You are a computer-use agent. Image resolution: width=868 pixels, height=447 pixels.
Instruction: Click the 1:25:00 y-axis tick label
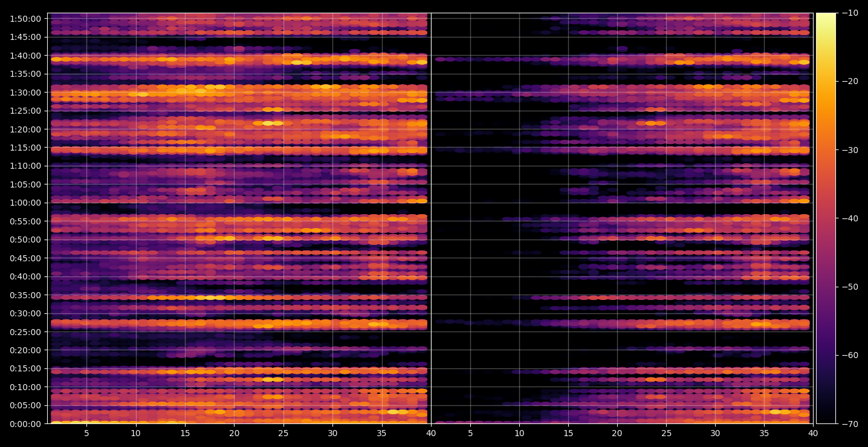click(x=25, y=111)
